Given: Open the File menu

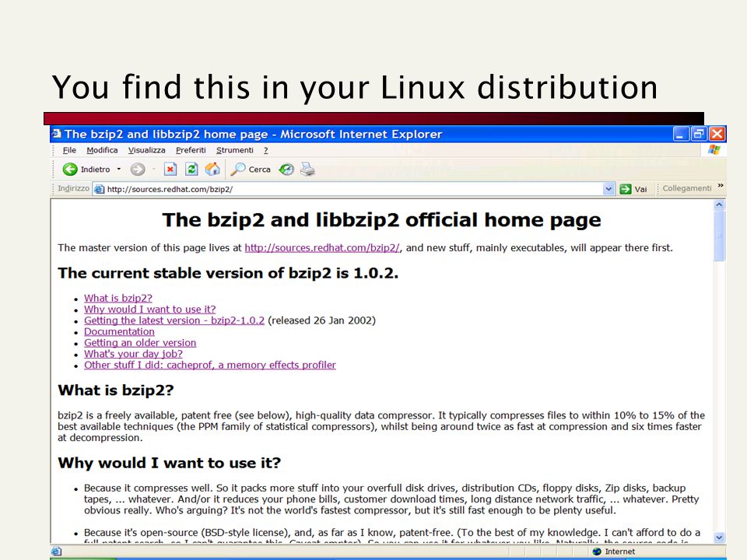Looking at the screenshot, I should (x=69, y=150).
